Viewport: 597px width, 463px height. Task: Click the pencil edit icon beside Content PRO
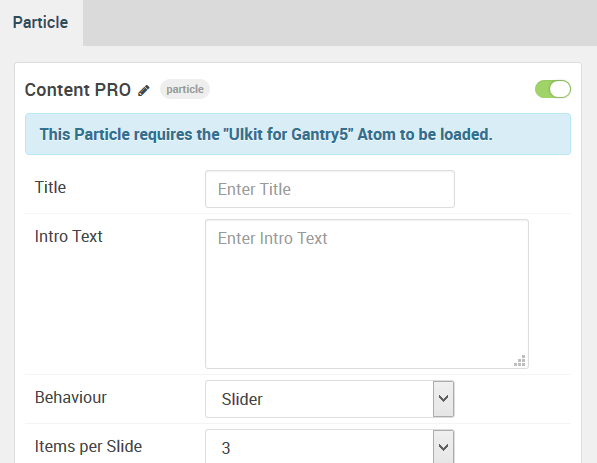pos(144,91)
